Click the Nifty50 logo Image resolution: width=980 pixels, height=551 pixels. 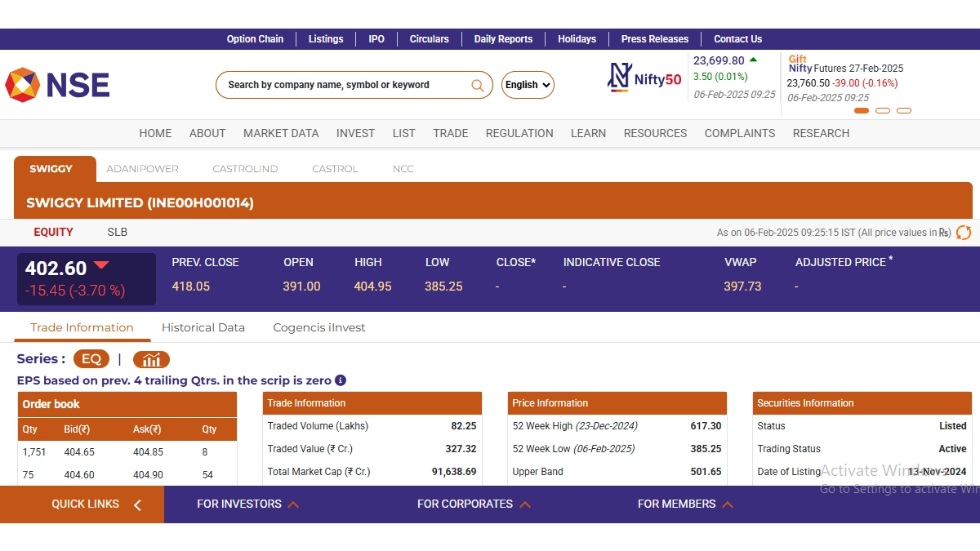[644, 78]
